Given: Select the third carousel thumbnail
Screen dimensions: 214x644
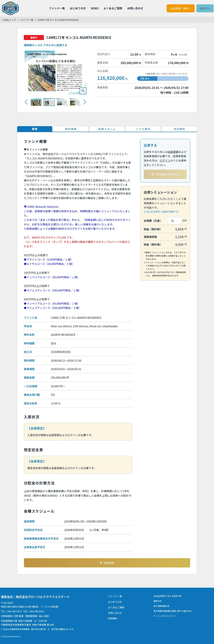Looking at the screenshot, I should tap(62, 102).
